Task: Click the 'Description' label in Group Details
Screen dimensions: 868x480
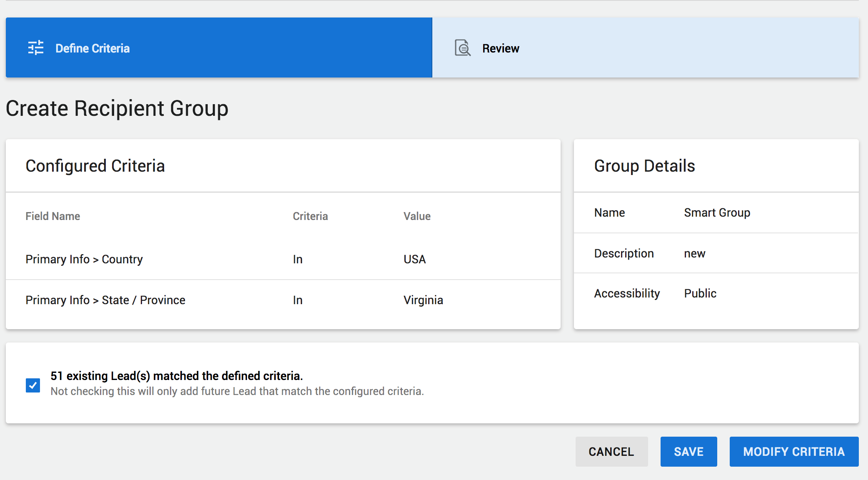Action: click(624, 253)
